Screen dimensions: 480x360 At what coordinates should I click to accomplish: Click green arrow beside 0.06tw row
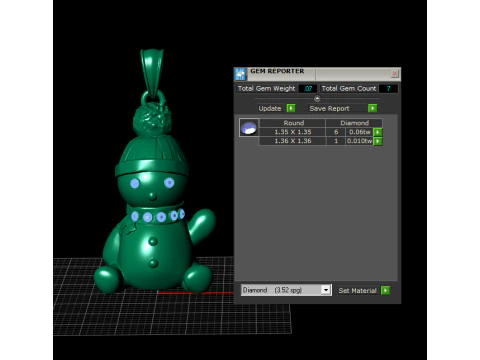click(x=378, y=132)
